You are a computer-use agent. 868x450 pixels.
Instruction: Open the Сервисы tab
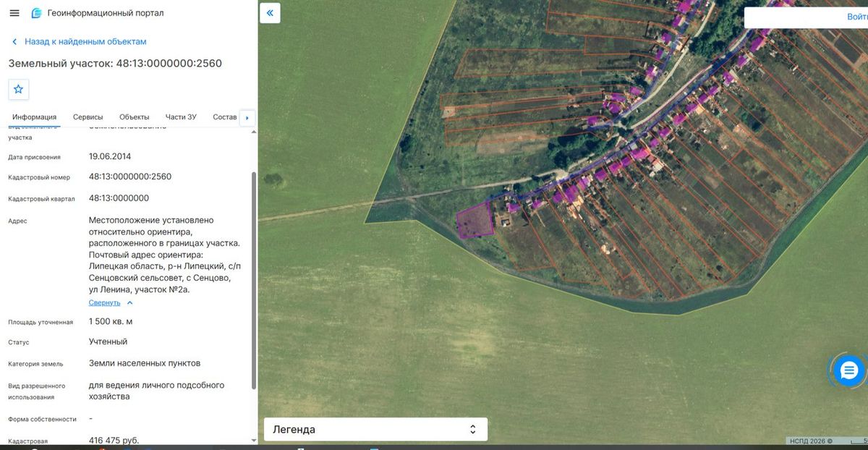pyautogui.click(x=88, y=117)
